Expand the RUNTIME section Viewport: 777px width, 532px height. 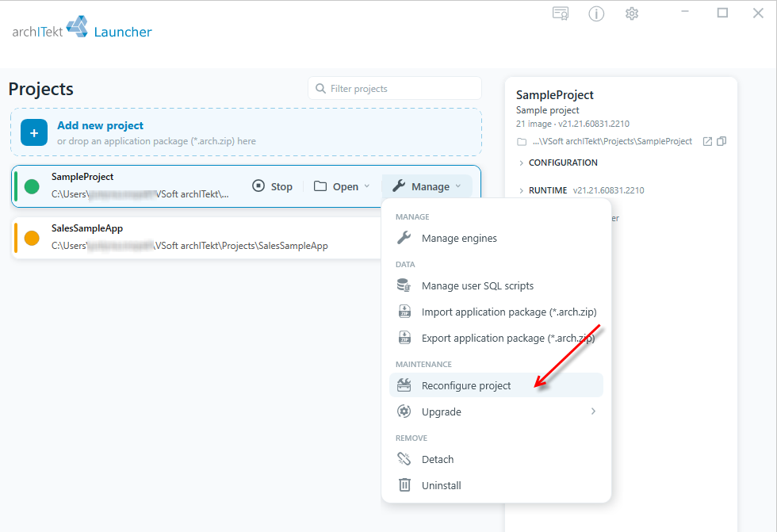542,190
